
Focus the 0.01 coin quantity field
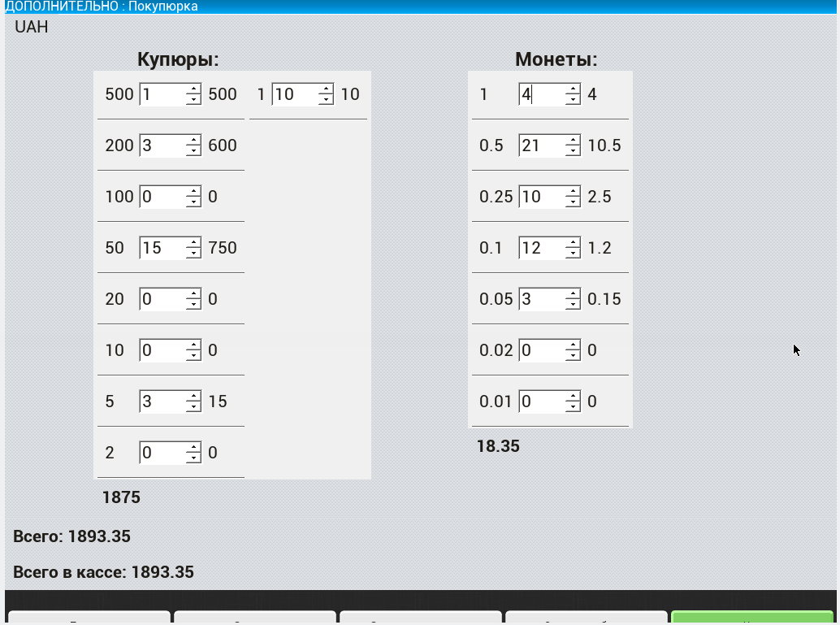[x=542, y=401]
